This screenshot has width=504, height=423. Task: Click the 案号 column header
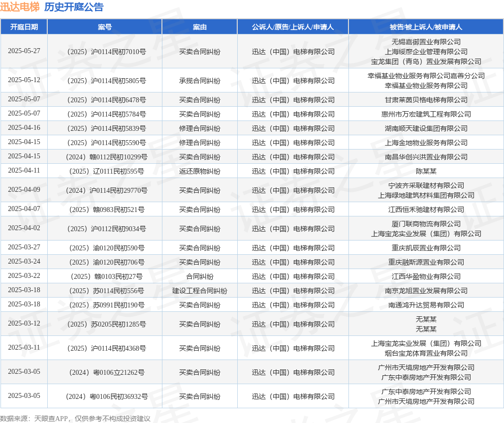point(104,27)
